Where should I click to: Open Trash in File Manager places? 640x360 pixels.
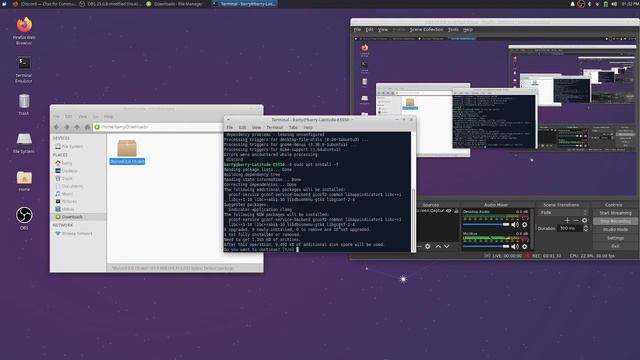[x=64, y=178]
